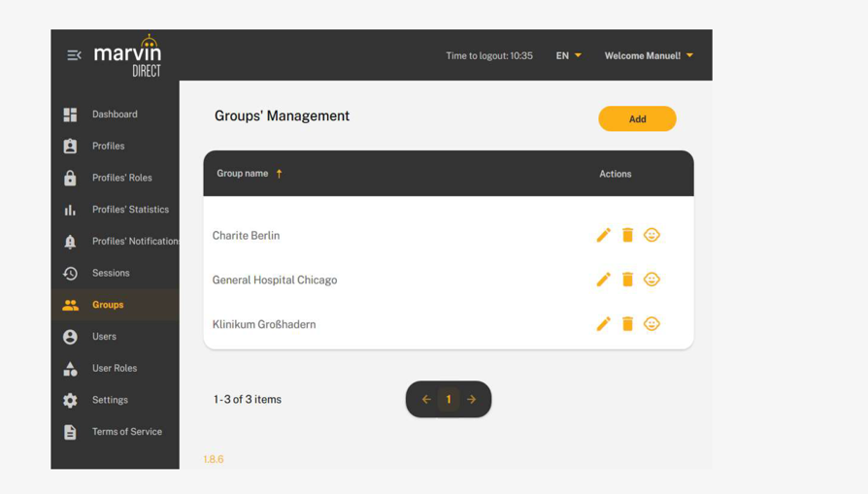Open the EN language dropdown
The image size is (868, 494).
[x=569, y=55]
